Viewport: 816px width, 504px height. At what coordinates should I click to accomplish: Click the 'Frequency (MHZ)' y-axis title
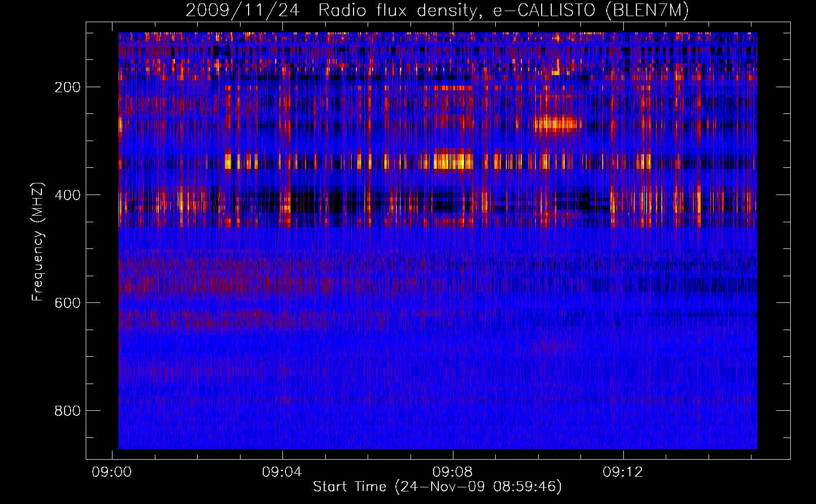tap(38, 241)
